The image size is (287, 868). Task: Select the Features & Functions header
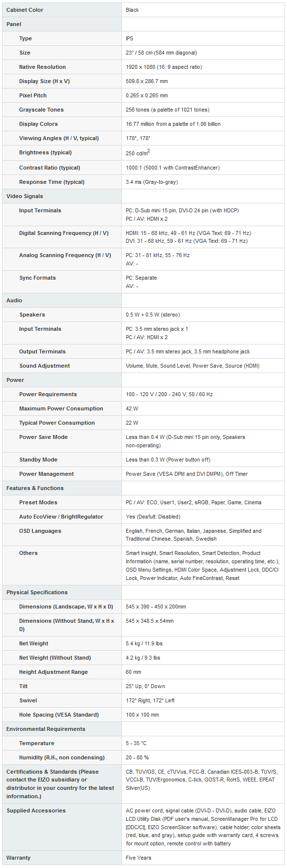click(x=35, y=488)
